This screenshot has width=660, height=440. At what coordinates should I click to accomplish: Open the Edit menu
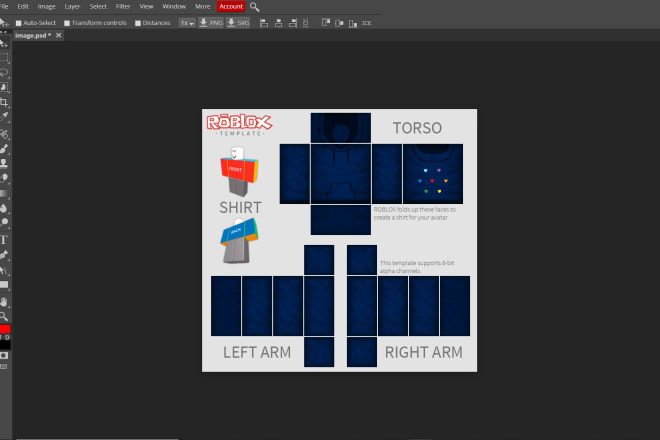(23, 6)
